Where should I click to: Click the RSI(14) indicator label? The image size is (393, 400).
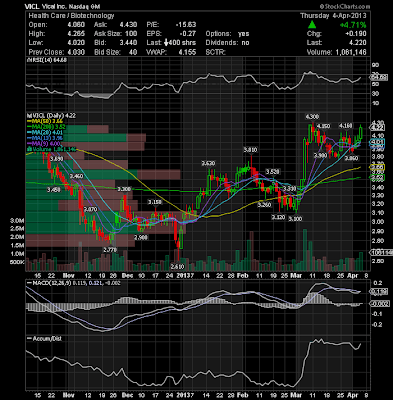pos(47,60)
